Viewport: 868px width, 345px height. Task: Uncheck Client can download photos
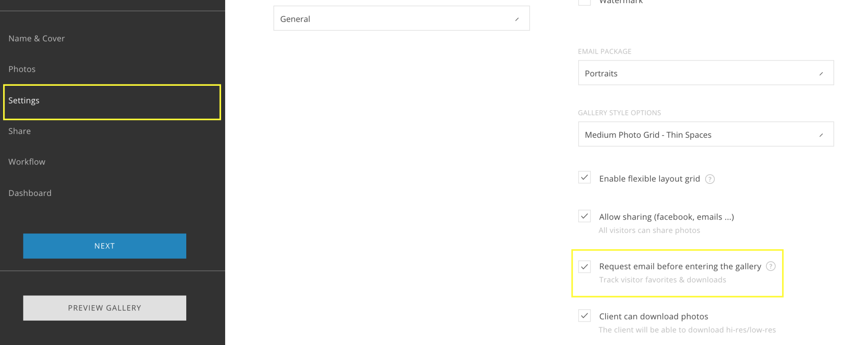click(x=584, y=316)
